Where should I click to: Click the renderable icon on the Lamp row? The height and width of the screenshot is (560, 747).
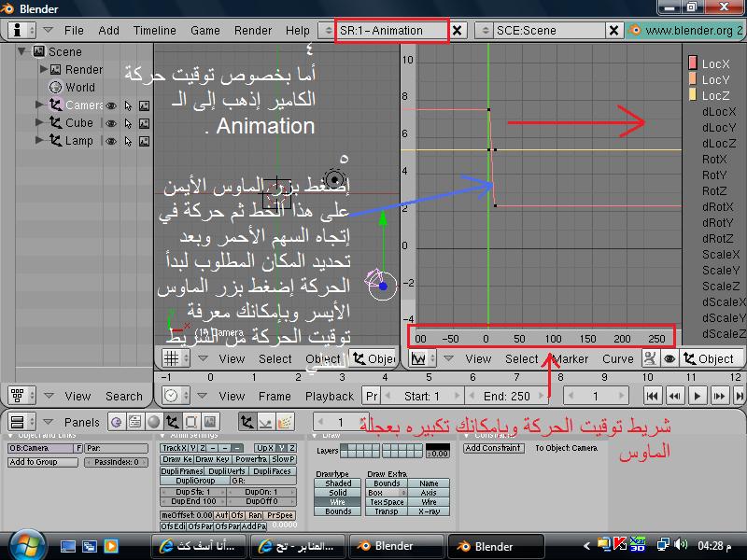(145, 142)
